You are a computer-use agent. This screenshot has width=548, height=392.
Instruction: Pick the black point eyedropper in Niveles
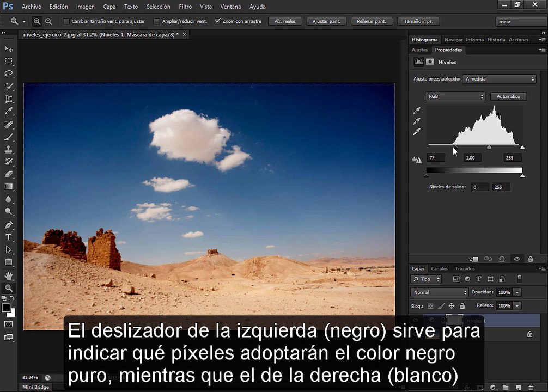click(x=417, y=111)
